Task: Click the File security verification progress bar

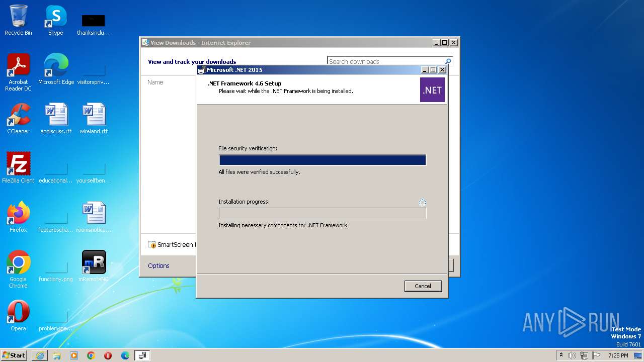Action: click(x=323, y=160)
